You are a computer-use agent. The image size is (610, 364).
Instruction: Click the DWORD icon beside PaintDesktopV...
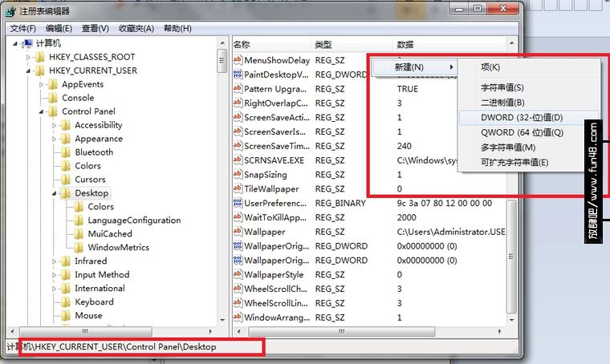(238, 75)
